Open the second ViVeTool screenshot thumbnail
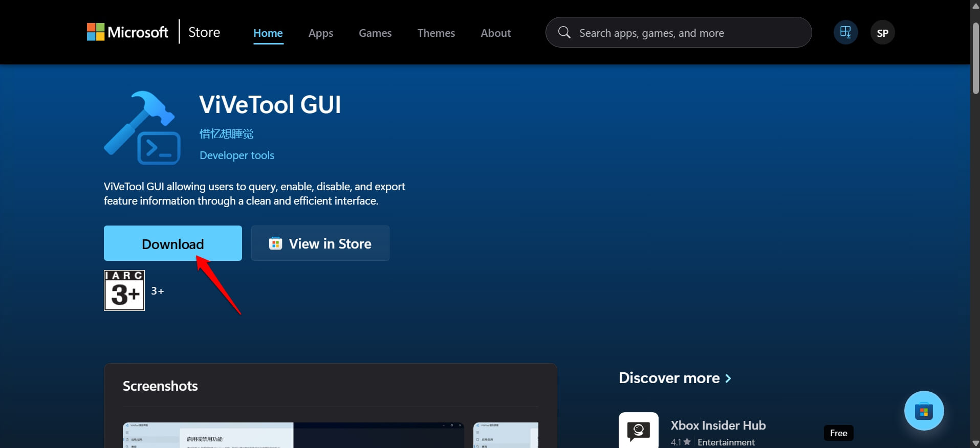Screen dimensions: 980x448 [506, 435]
